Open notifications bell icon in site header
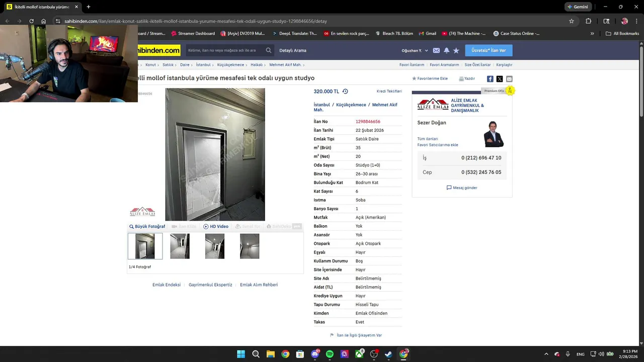This screenshot has height=362, width=644. 446,50
